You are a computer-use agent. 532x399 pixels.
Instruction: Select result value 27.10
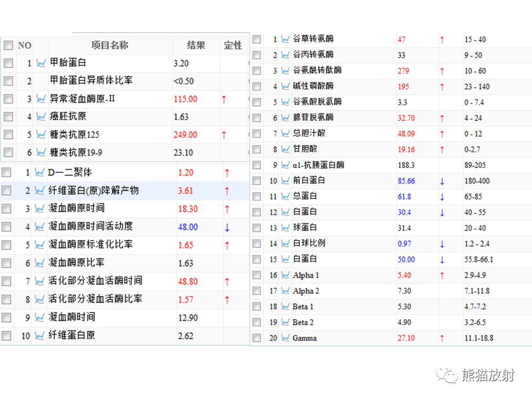[406, 338]
